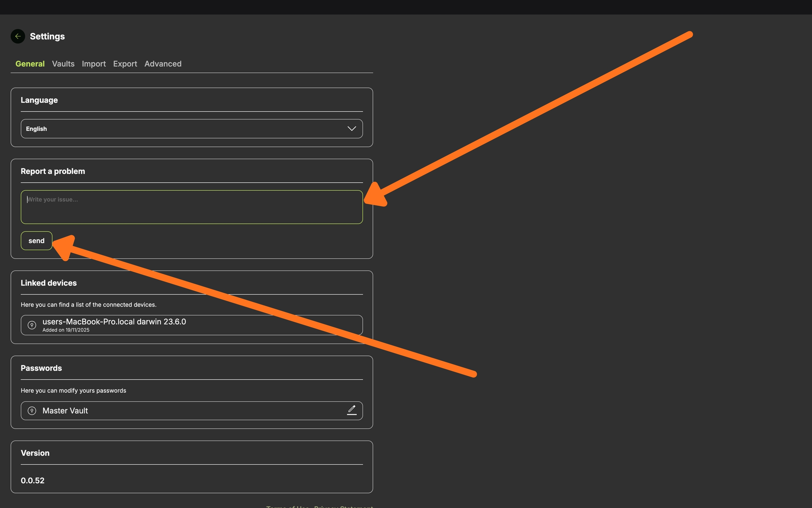Click the green back arrow beside Settings
The width and height of the screenshot is (812, 508).
pos(18,36)
